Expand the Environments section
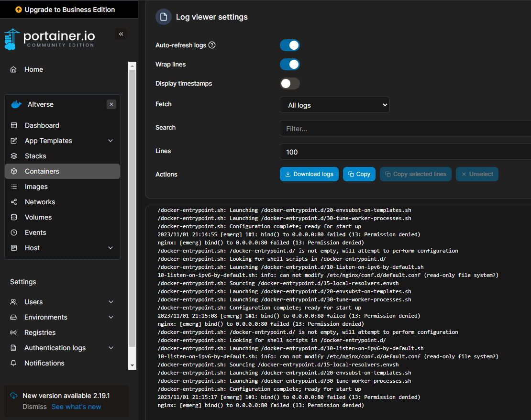The width and height of the screenshot is (531, 420). pos(111,317)
